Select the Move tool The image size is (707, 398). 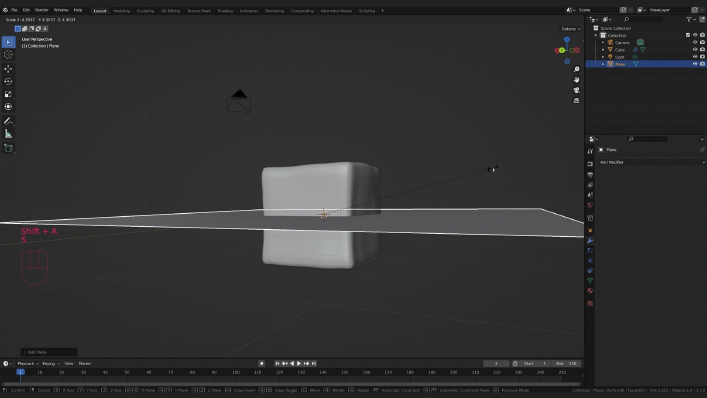[8, 69]
